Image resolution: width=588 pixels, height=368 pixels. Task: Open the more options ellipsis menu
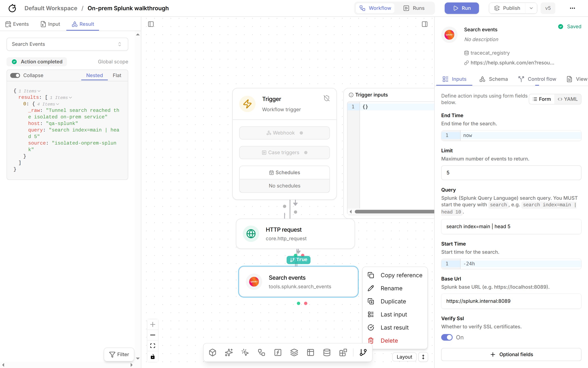572,8
